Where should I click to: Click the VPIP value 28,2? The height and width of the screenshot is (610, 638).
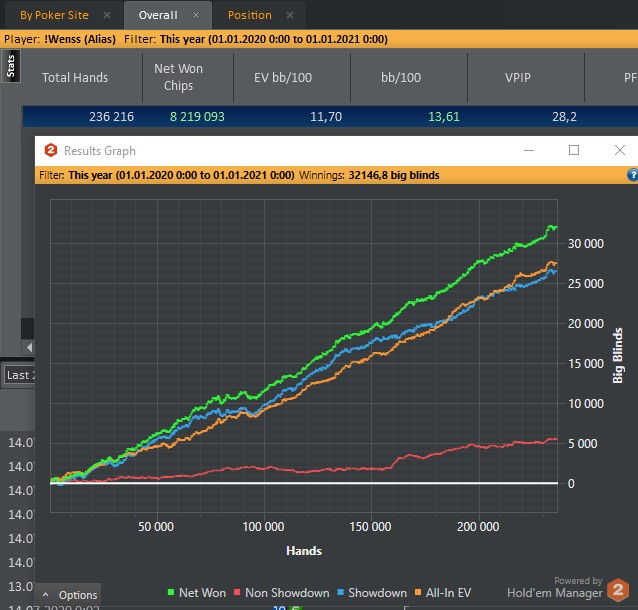[564, 117]
